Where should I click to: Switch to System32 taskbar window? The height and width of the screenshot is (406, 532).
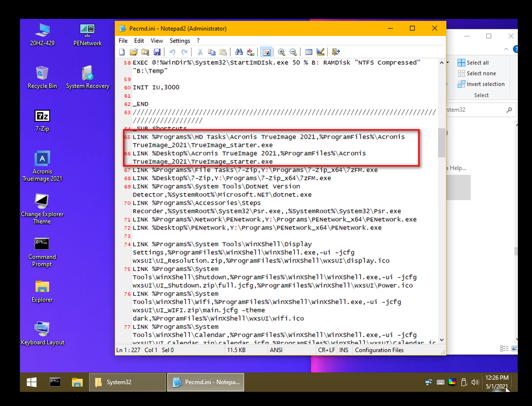click(x=127, y=382)
